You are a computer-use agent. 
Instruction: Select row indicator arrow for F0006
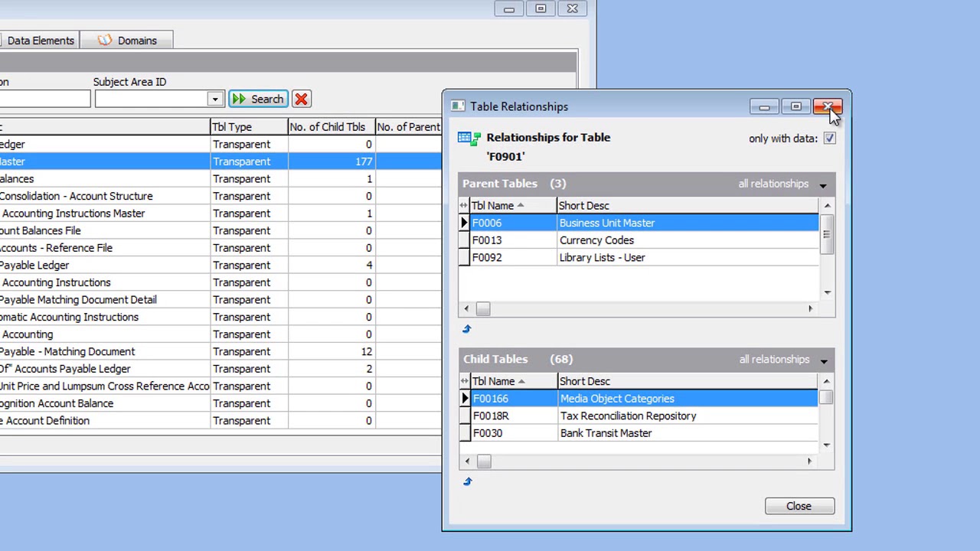coord(464,223)
